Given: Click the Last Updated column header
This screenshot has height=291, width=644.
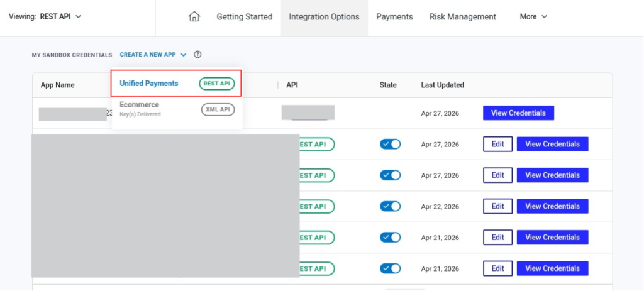Looking at the screenshot, I should point(442,85).
